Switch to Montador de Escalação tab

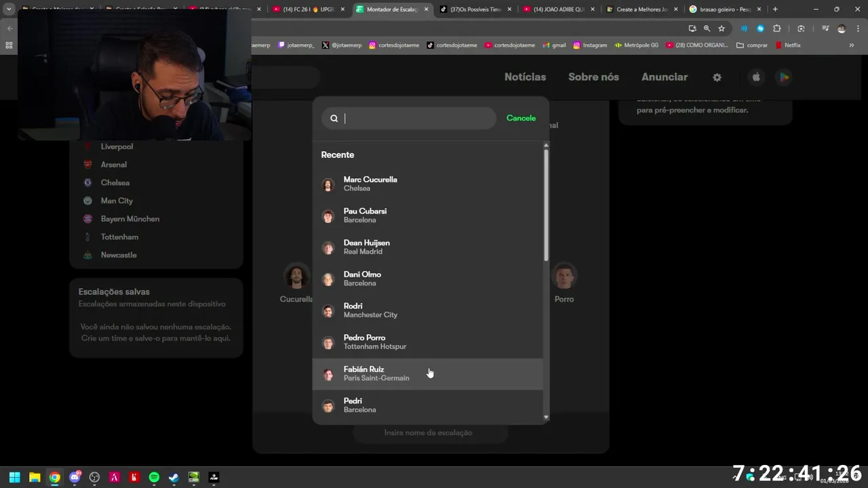[x=393, y=9]
